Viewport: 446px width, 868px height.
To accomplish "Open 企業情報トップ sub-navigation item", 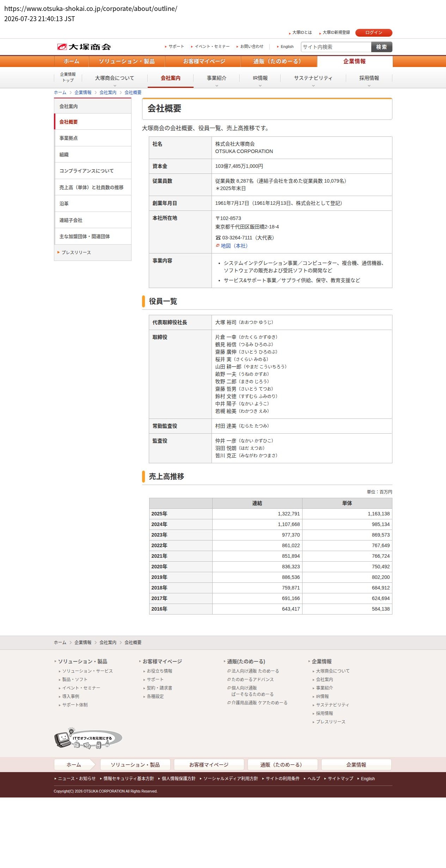I will tap(68, 77).
